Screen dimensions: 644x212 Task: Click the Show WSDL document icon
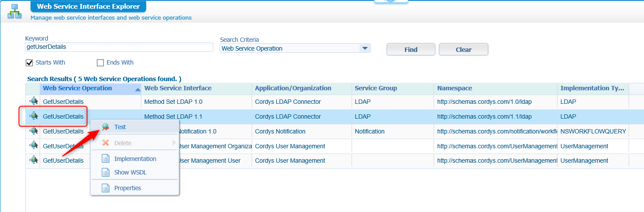[106, 172]
